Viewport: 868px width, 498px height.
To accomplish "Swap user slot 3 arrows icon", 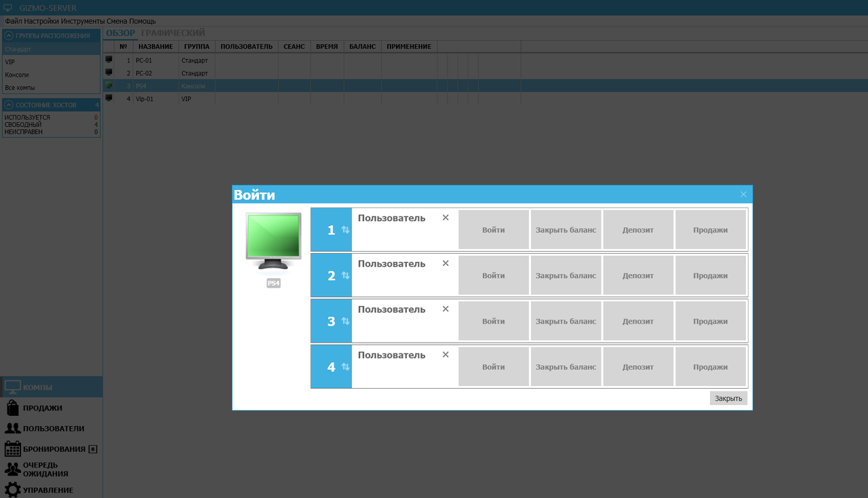I will coord(345,321).
